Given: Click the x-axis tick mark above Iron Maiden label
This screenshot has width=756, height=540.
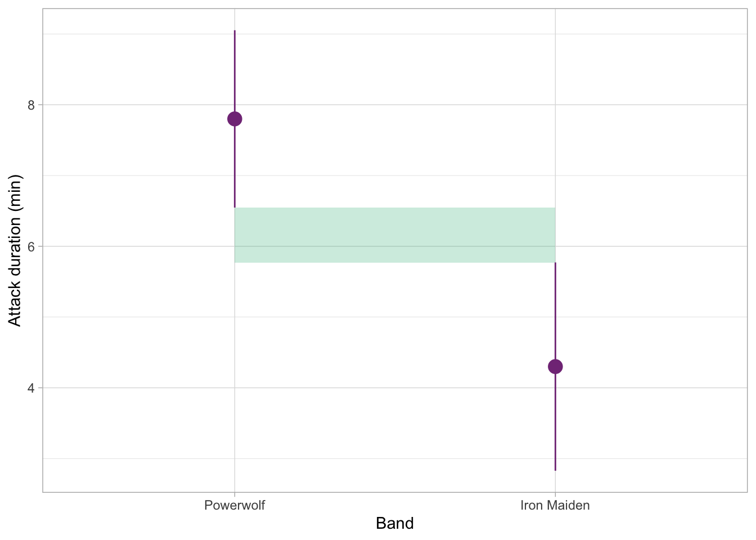Looking at the screenshot, I should pos(555,494).
